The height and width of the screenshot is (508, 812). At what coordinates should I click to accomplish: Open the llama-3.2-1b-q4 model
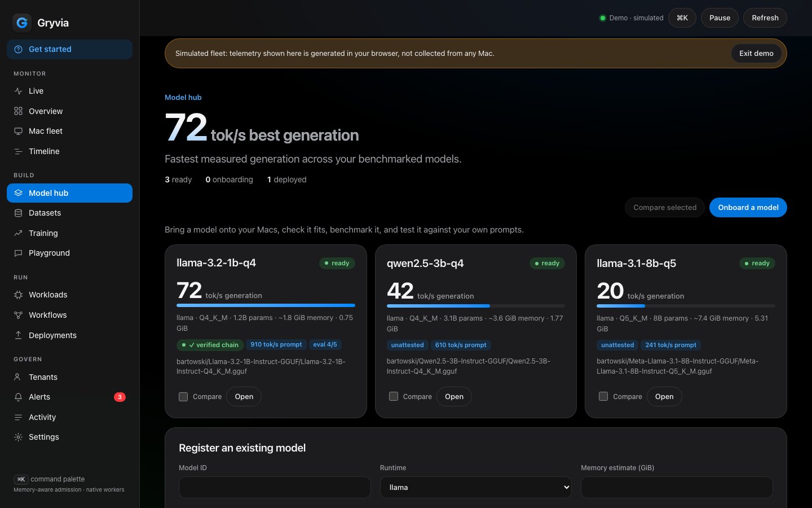(x=244, y=397)
